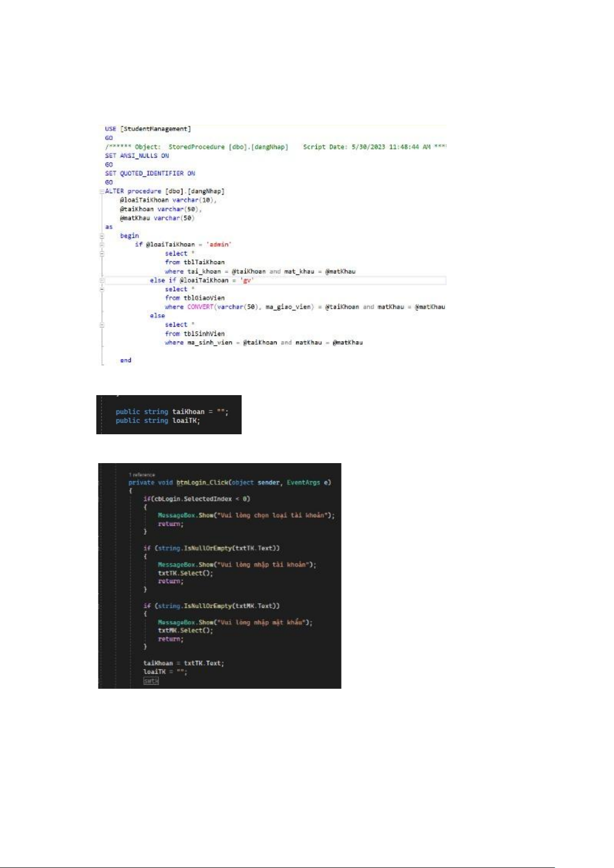This screenshot has height=868, width=614.
Task: Click the public string loaiTK declaration
Action: 158,421
